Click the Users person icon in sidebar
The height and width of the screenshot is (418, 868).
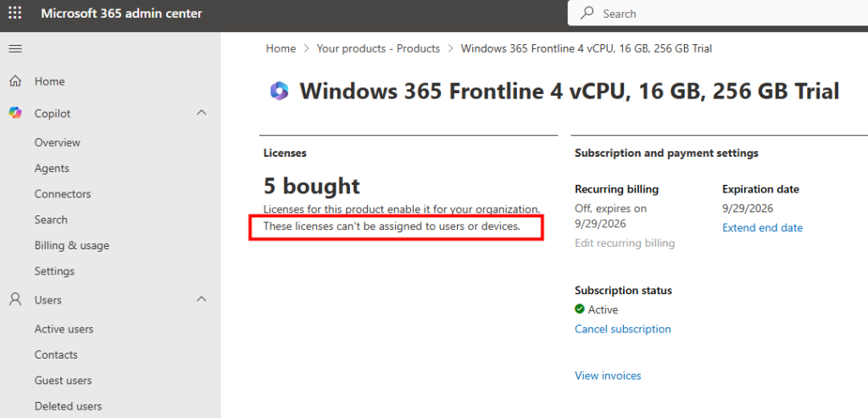pos(14,299)
